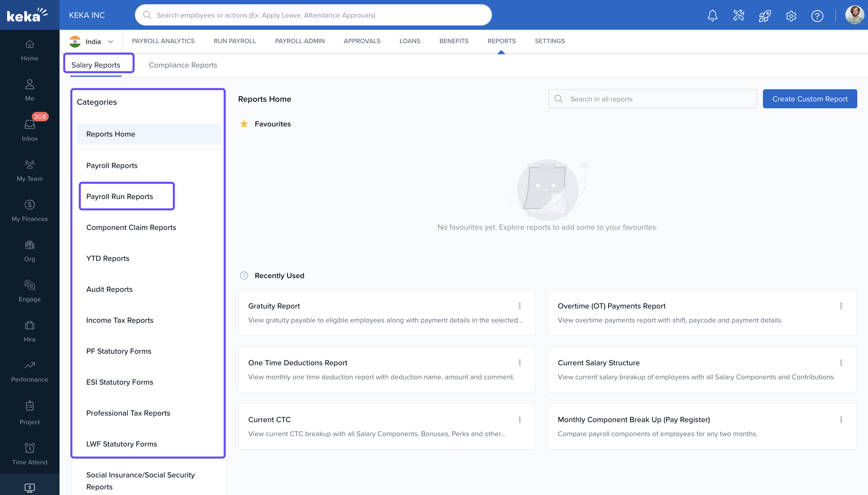
Task: Click the Search in all reports field
Action: coord(658,99)
